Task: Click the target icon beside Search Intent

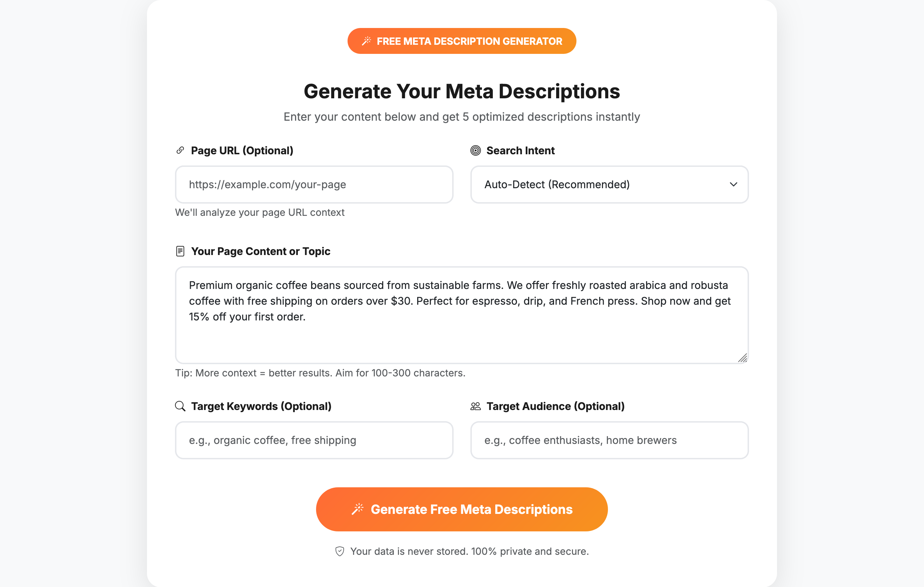Action: (x=475, y=151)
